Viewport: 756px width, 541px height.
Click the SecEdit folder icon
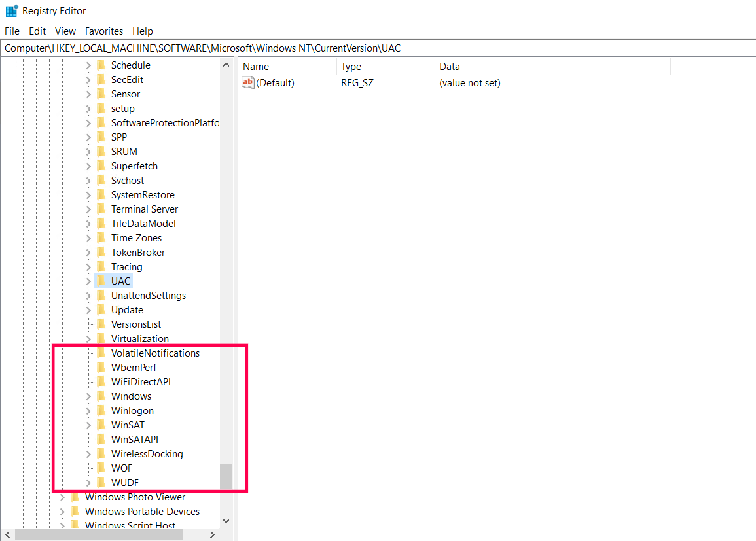[101, 80]
